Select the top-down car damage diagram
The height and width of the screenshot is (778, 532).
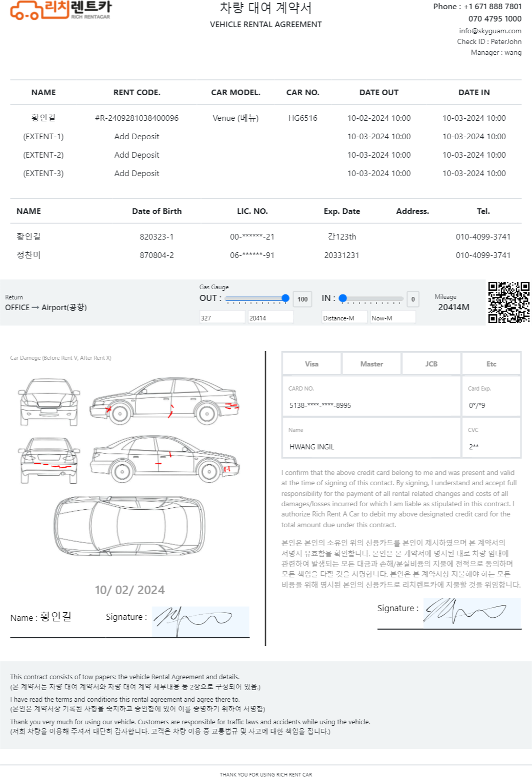pyautogui.click(x=130, y=526)
